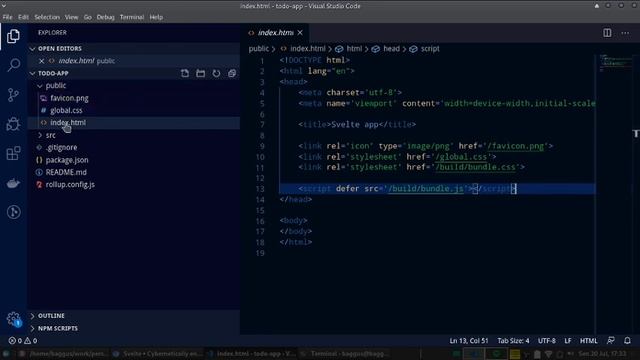Open the Explorer view in activity bar

coord(13,36)
